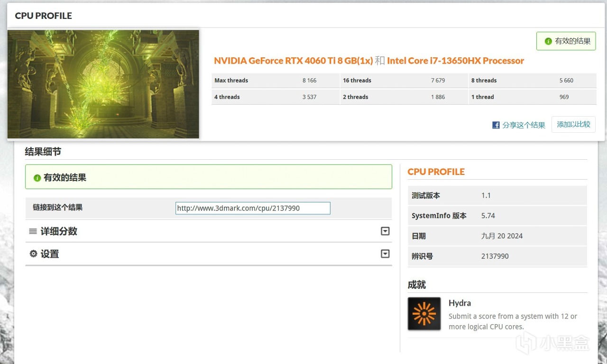Click the 辨识号 value 2137990
This screenshot has width=607, height=364.
495,256
